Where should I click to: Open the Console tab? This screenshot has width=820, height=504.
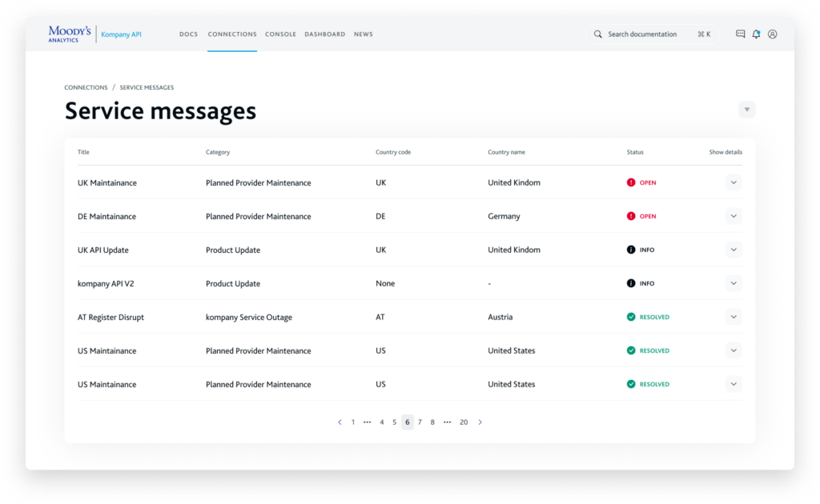coord(280,34)
